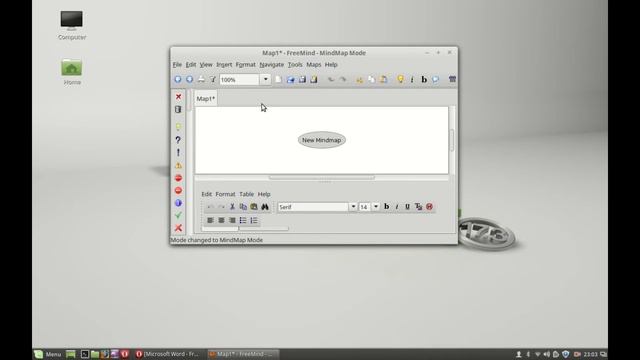
Task: Toggle italic in note editor
Action: point(397,207)
